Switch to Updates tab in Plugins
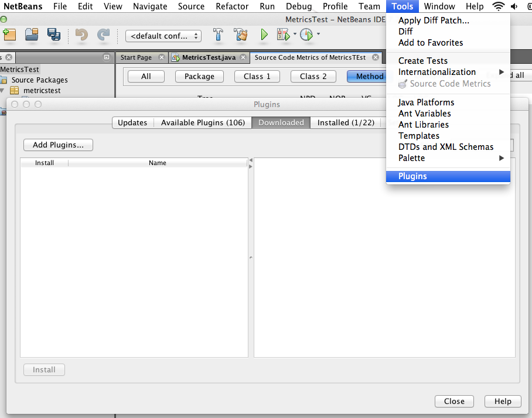The image size is (532, 418). [x=132, y=122]
